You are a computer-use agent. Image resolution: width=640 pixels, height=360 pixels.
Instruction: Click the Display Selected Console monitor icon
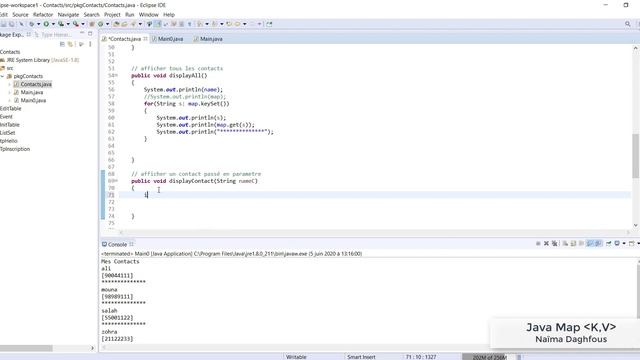pos(617,244)
